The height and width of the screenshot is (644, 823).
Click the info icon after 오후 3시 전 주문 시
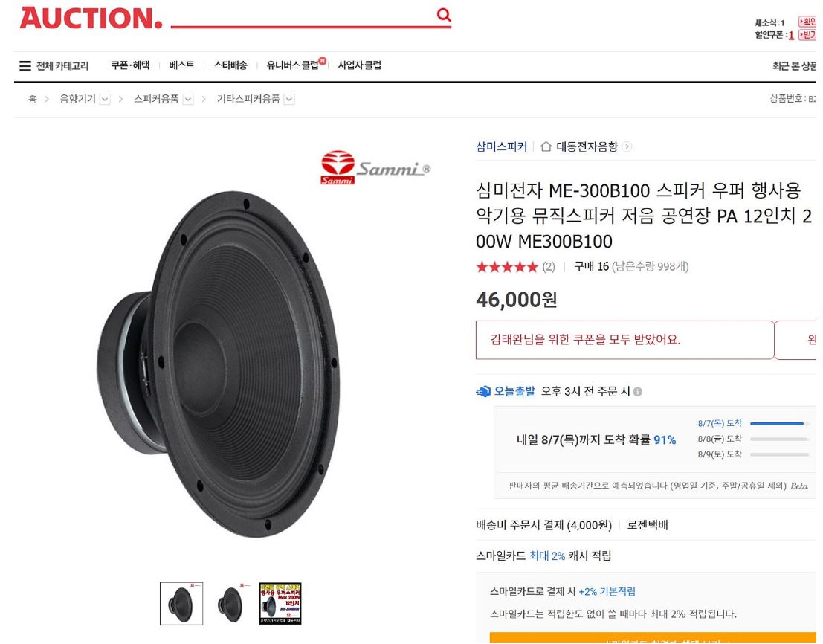637,392
